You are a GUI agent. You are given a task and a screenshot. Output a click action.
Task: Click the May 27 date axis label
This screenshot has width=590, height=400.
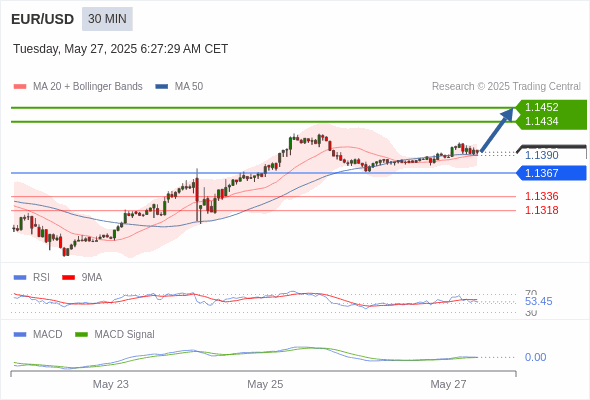click(448, 384)
